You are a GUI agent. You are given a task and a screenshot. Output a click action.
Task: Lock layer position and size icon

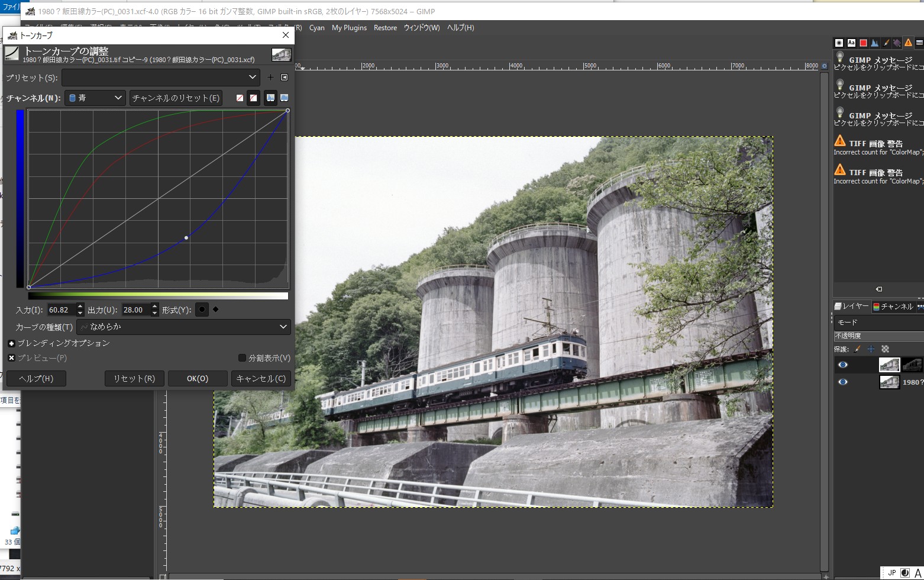tap(871, 349)
